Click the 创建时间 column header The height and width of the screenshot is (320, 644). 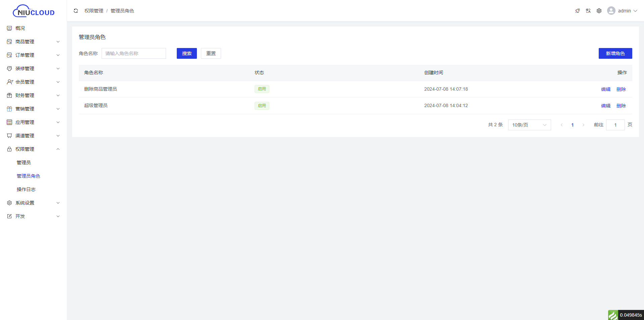(434, 73)
